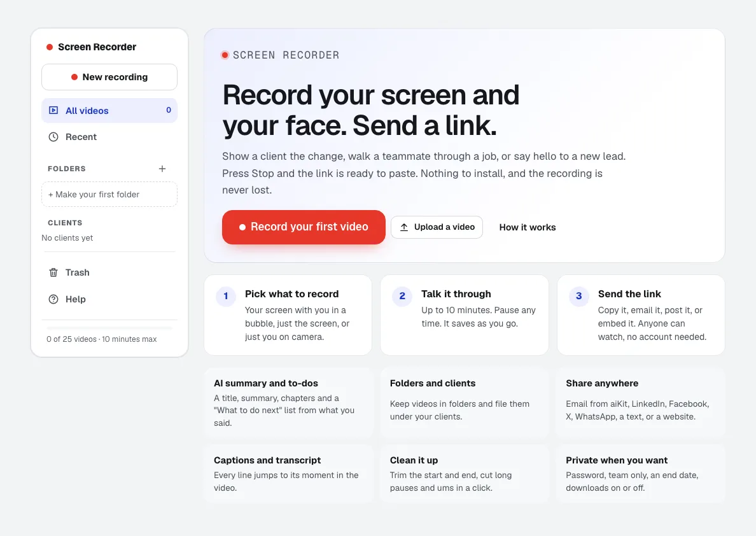Click the Folders and clients card
The image size is (756, 536).
(465, 402)
